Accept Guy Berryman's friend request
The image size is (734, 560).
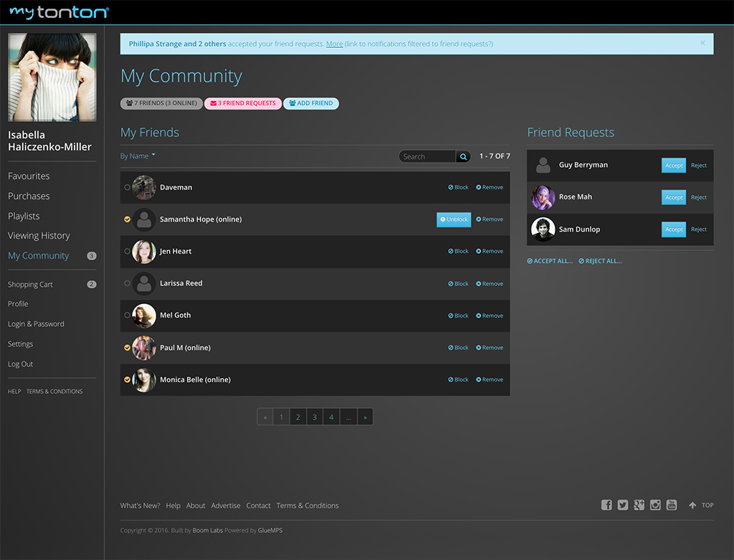(x=674, y=166)
